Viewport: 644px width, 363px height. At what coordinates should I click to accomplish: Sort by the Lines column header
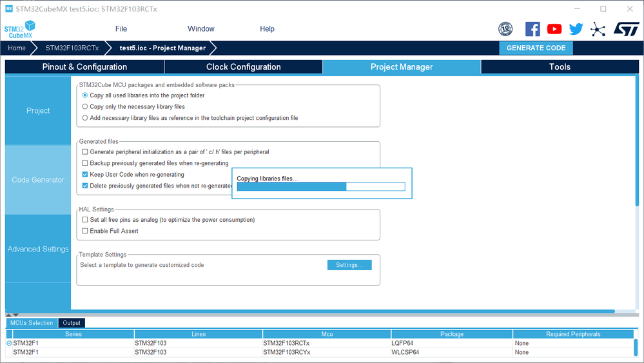point(199,334)
